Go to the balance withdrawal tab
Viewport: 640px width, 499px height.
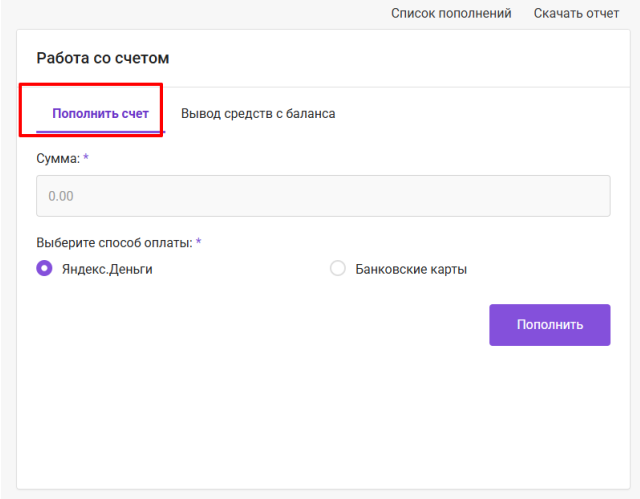[258, 113]
